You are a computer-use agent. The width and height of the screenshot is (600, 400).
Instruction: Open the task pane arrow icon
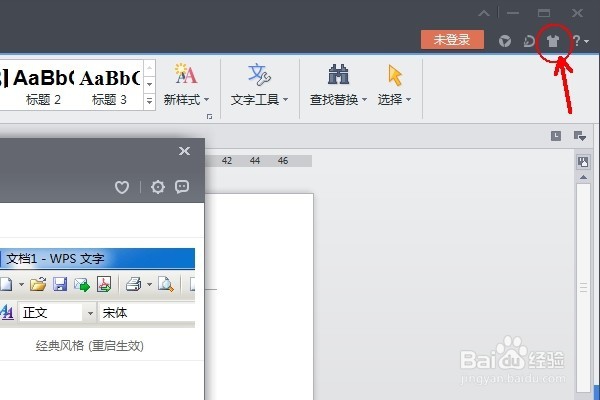[x=580, y=136]
